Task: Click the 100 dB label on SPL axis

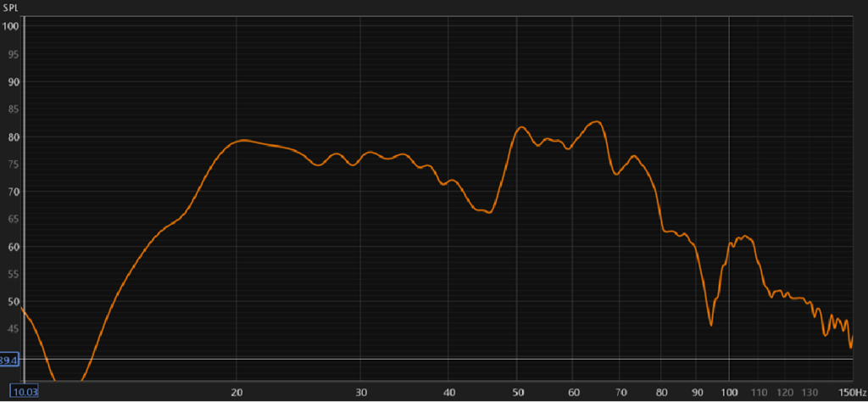Action: (10, 26)
